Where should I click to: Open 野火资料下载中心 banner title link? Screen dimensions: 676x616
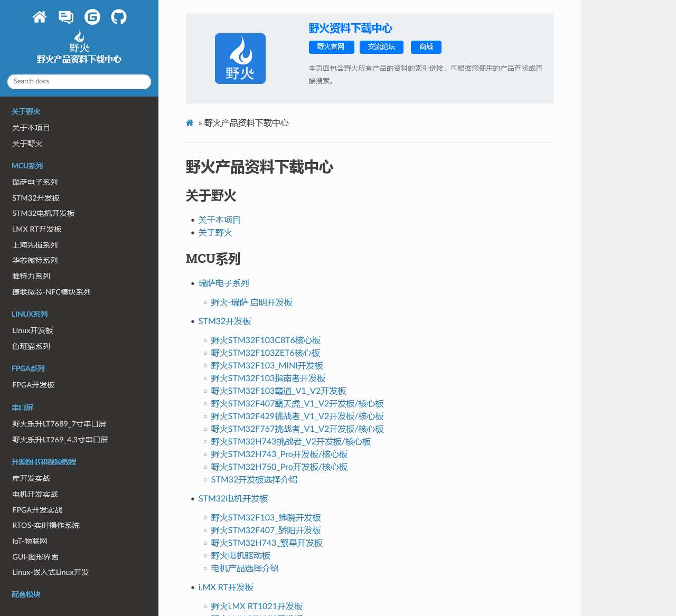(x=351, y=29)
